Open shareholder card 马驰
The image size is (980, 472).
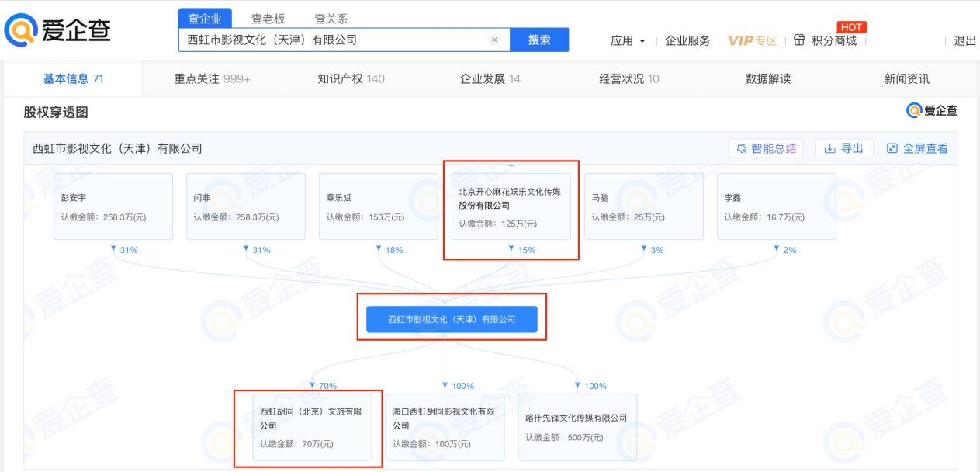(644, 206)
